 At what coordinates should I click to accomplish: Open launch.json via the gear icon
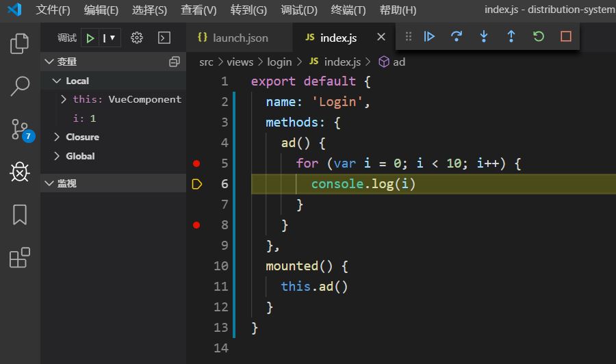point(137,38)
